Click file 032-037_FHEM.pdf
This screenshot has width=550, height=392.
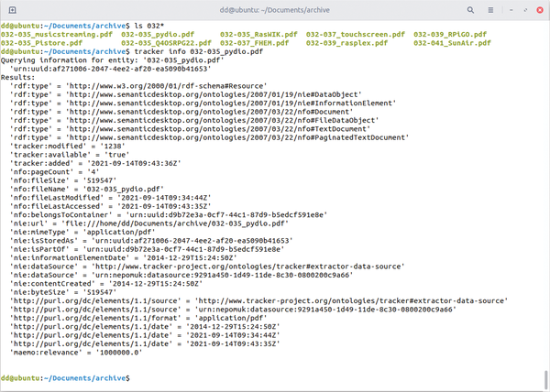254,43
